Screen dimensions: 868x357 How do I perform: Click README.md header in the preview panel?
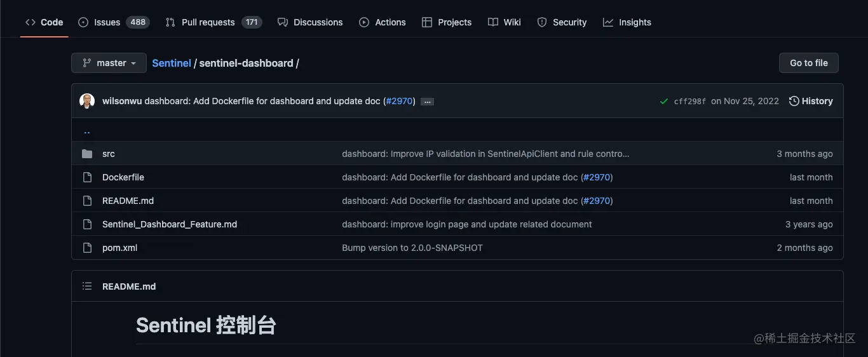point(129,286)
